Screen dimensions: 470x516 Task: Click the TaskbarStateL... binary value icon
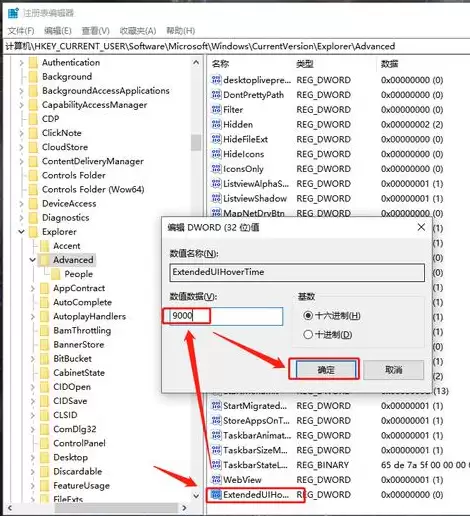click(216, 465)
